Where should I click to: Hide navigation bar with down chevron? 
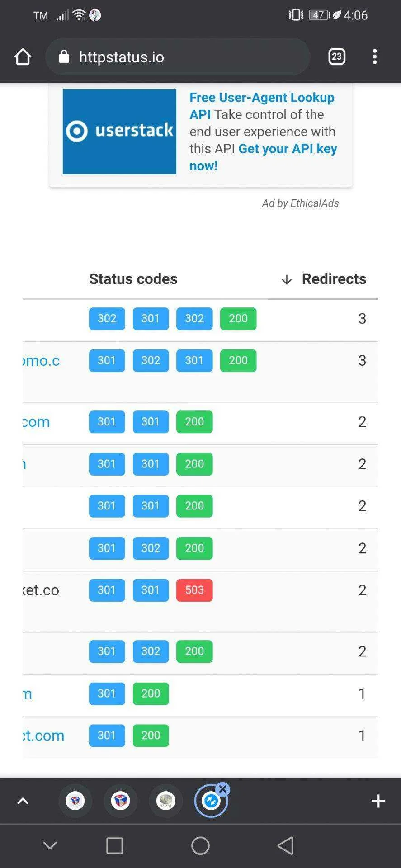point(50,845)
